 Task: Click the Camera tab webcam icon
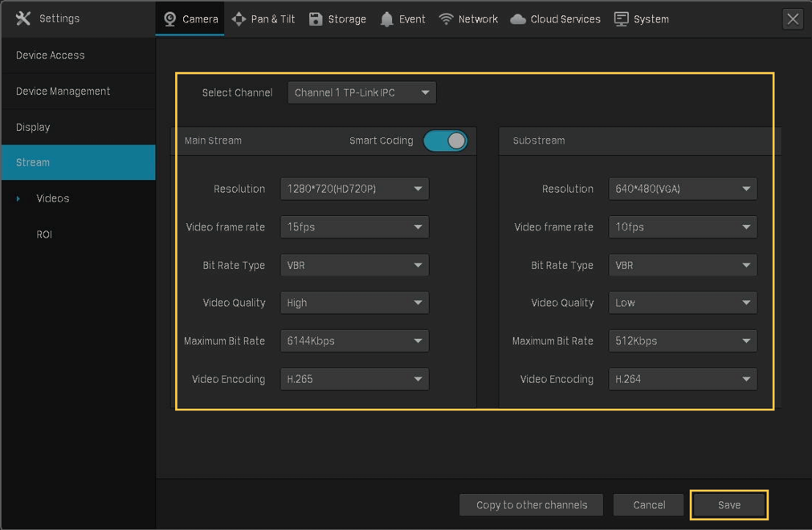[169, 19]
